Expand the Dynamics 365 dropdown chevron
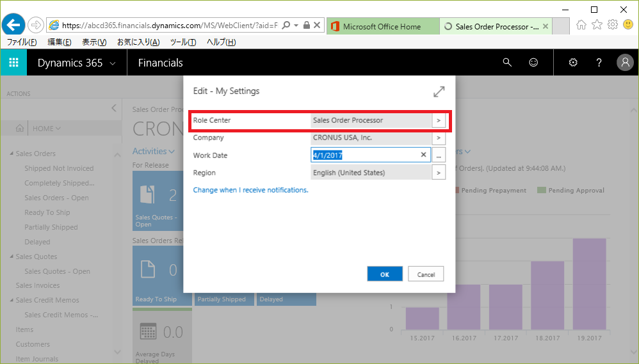639x364 pixels. [113, 63]
